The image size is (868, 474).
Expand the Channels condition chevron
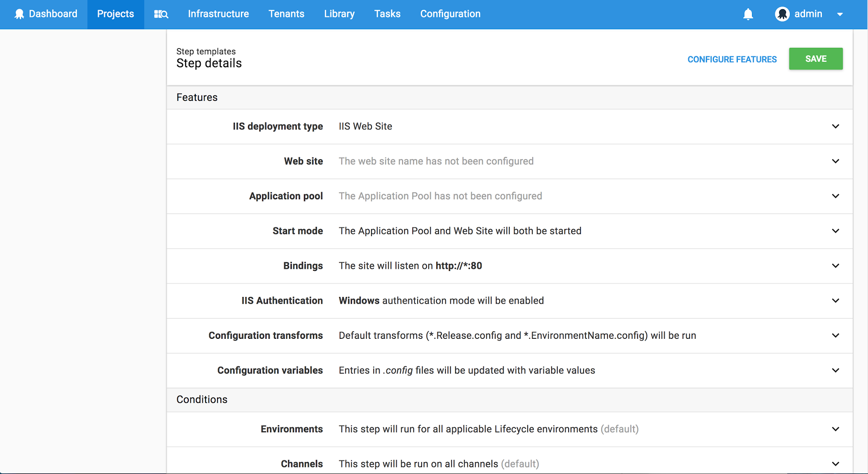tap(835, 464)
